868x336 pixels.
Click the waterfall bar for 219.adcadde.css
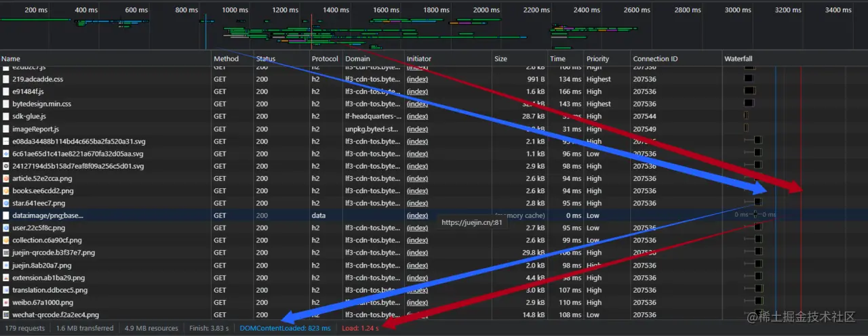tap(749, 79)
